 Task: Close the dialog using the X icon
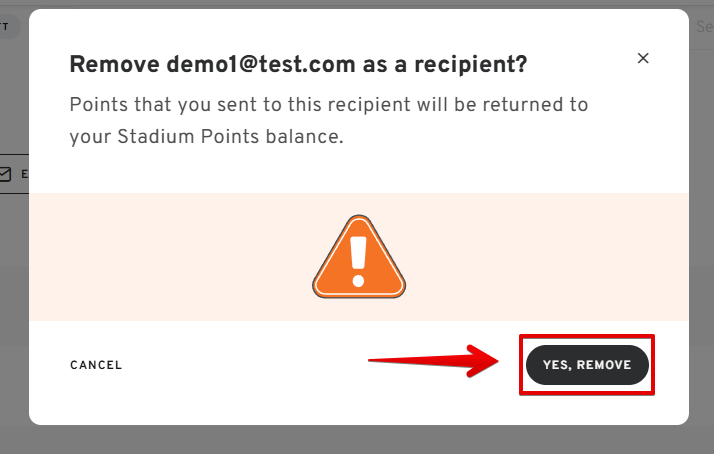[x=643, y=58]
